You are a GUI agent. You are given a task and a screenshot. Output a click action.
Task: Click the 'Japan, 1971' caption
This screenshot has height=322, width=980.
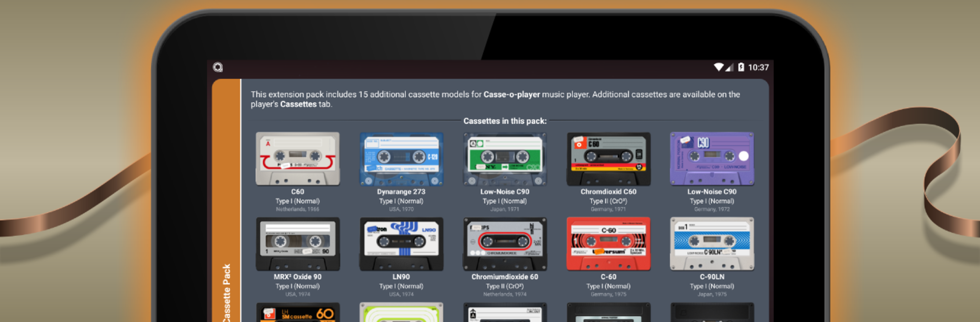tap(505, 209)
